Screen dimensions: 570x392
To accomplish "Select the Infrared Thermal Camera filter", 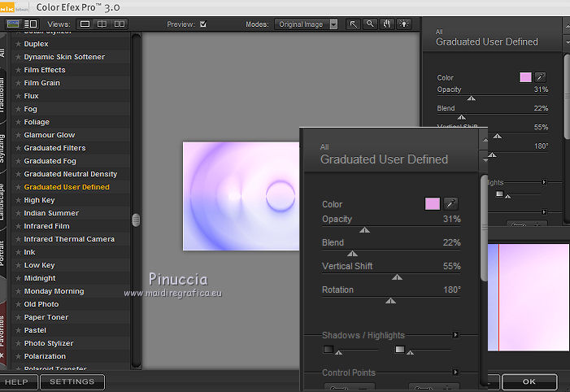I will tap(69, 239).
